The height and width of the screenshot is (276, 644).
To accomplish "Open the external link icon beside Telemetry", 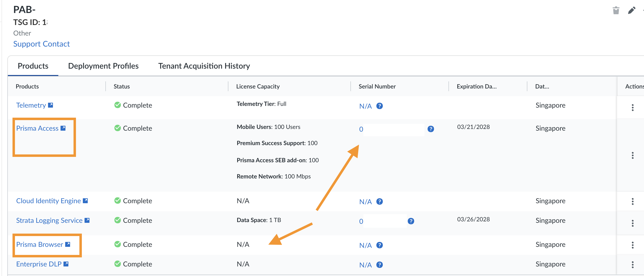I will [50, 105].
